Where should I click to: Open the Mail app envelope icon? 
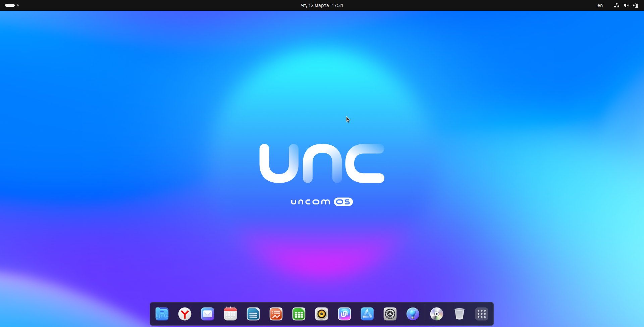(208, 314)
